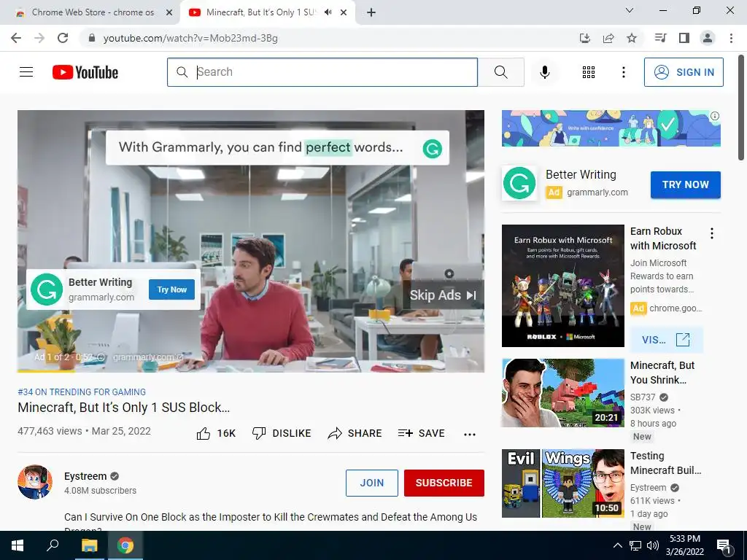The height and width of the screenshot is (560, 747).
Task: Click the install app icon in address bar
Action: point(585,38)
